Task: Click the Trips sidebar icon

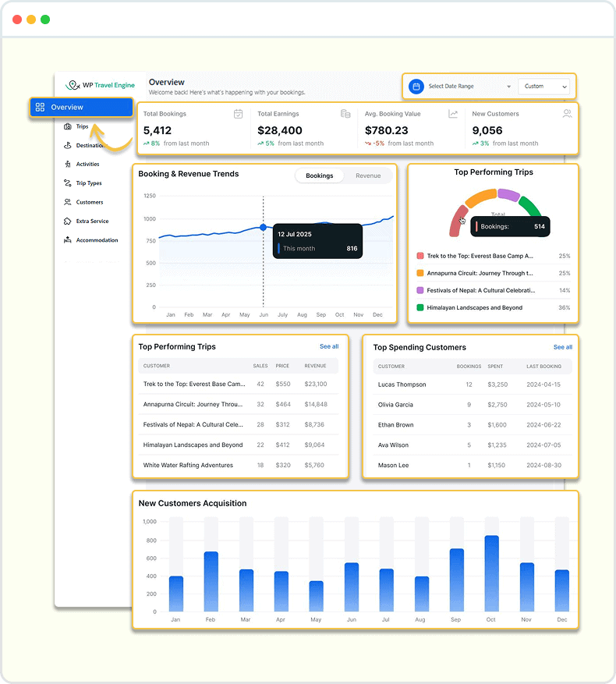Action: coord(68,126)
